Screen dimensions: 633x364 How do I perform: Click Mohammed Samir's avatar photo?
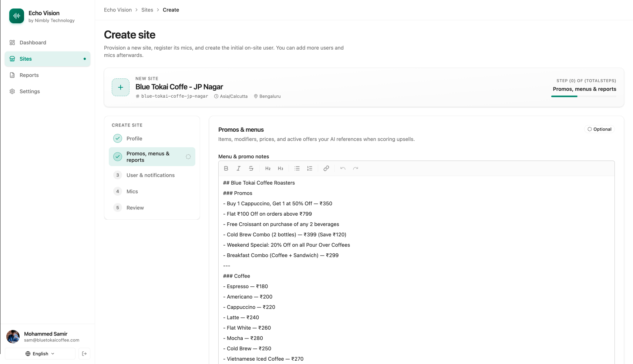(13, 337)
